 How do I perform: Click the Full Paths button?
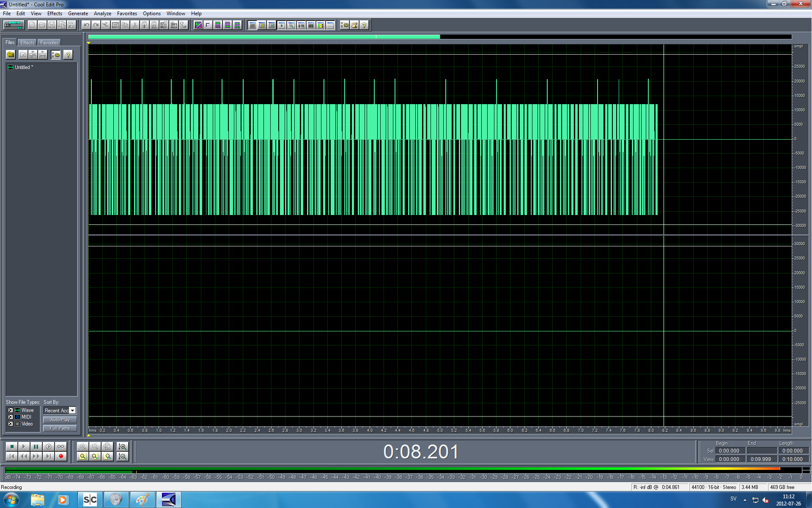pyautogui.click(x=60, y=428)
